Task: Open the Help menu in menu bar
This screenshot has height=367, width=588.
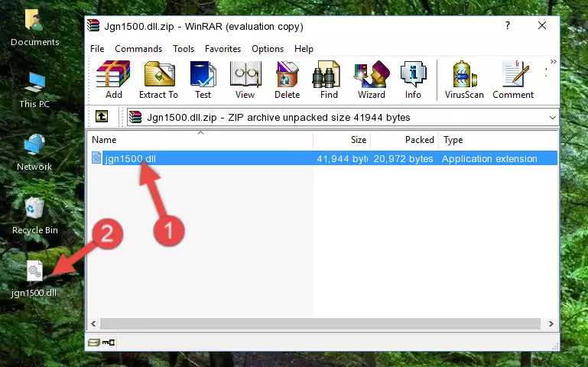Action: click(304, 49)
